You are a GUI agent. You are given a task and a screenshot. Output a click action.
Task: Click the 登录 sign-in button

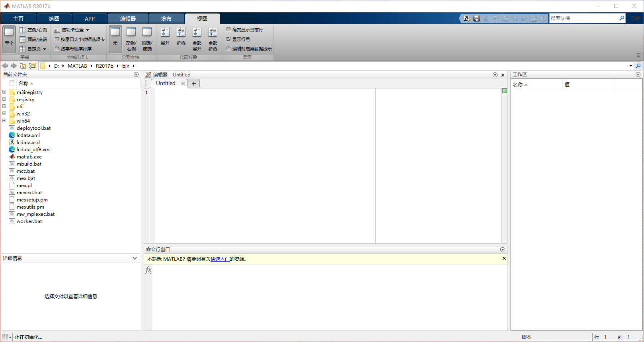(x=635, y=18)
